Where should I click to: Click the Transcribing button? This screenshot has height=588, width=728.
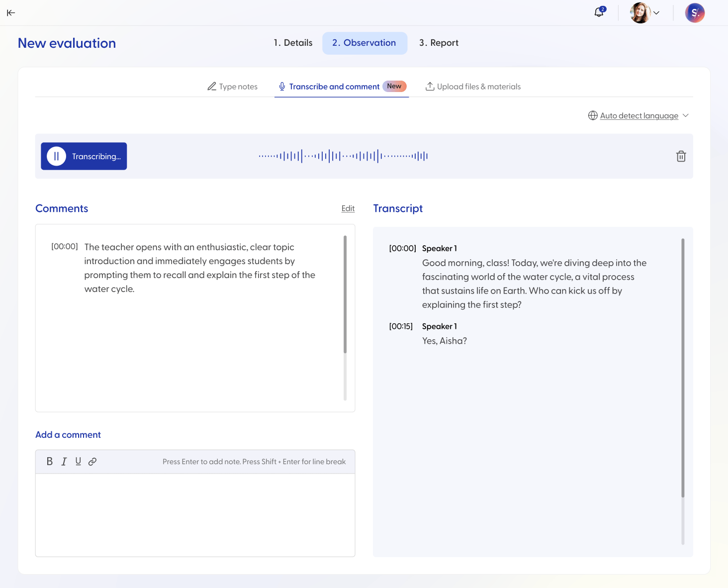point(84,156)
